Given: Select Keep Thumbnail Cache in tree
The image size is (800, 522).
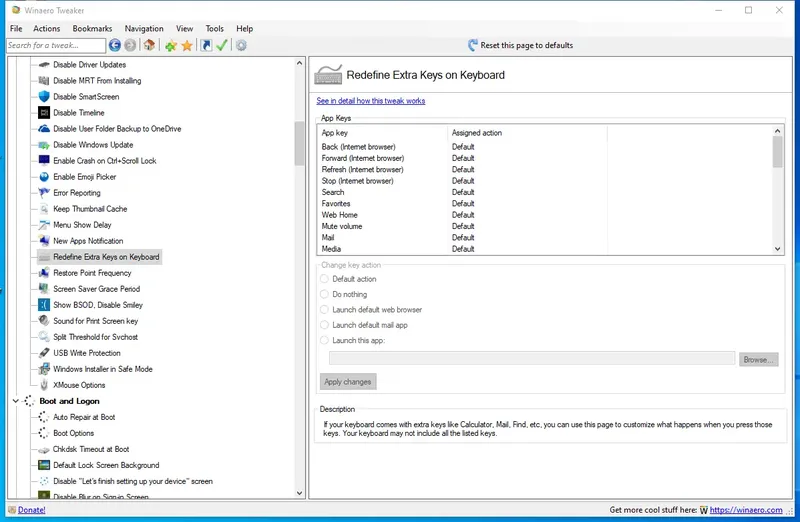Looking at the screenshot, I should [x=90, y=209].
